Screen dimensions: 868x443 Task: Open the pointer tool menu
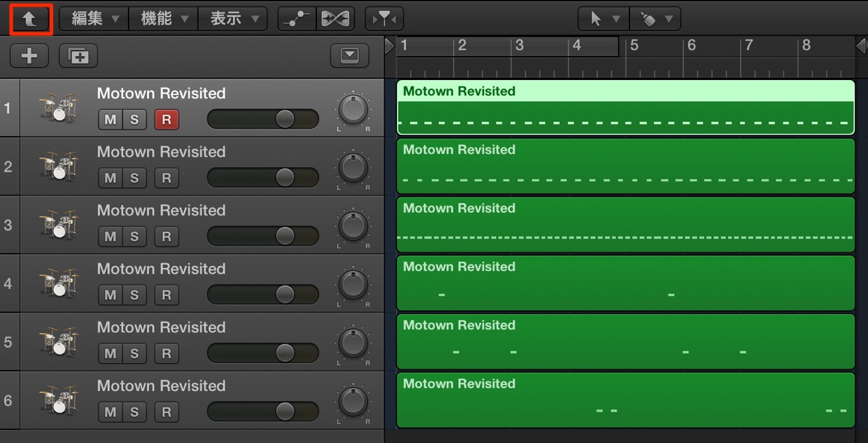click(x=603, y=19)
